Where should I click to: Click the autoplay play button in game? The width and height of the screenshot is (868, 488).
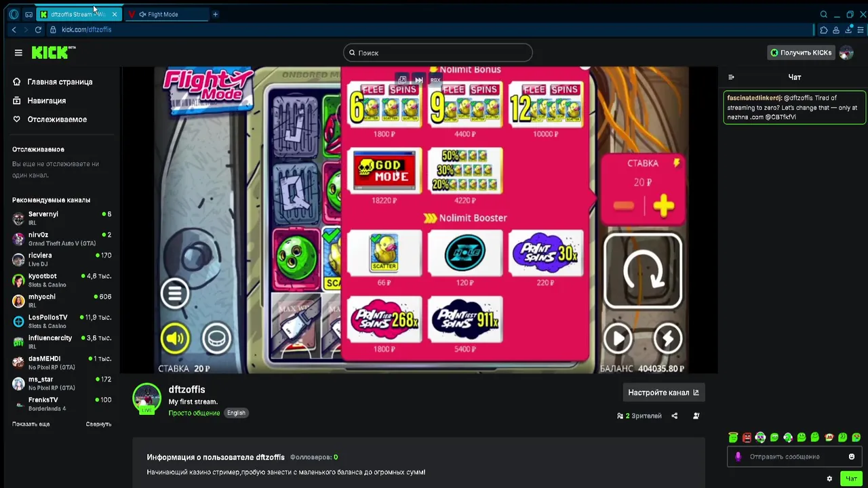[618, 338]
